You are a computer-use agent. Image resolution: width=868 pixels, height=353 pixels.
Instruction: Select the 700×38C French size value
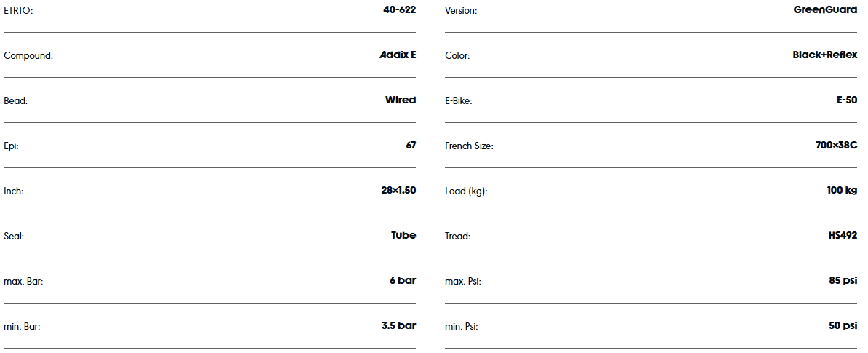tap(836, 146)
